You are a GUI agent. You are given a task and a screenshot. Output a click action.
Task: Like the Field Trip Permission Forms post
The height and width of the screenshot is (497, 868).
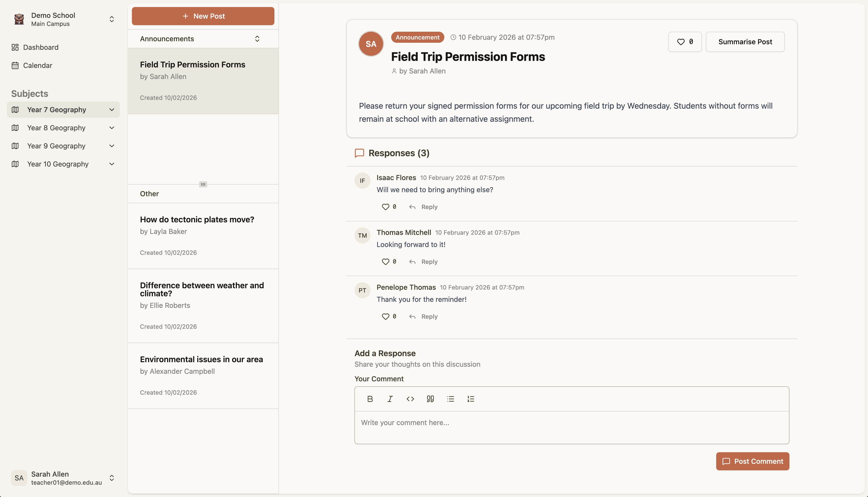tap(684, 42)
